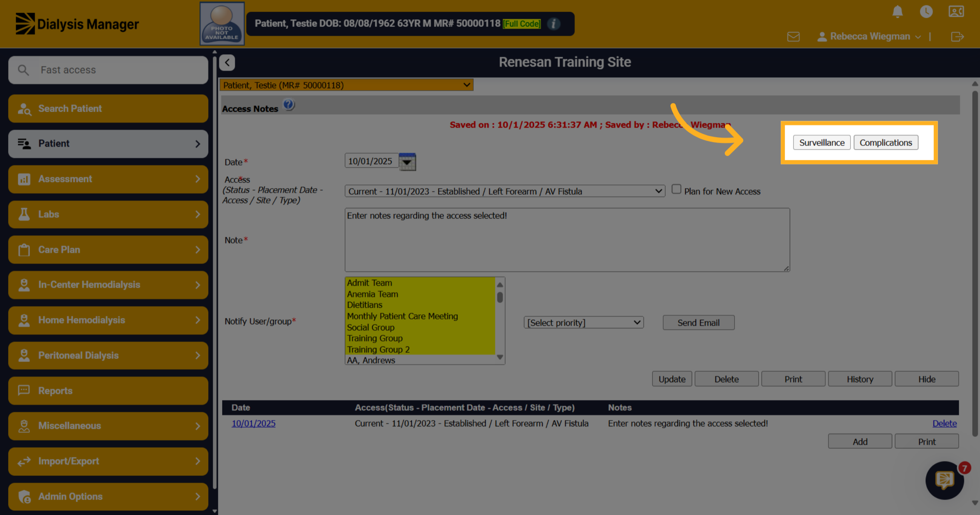This screenshot has height=515, width=980.
Task: Click the Access Notes help icon
Action: 289,105
